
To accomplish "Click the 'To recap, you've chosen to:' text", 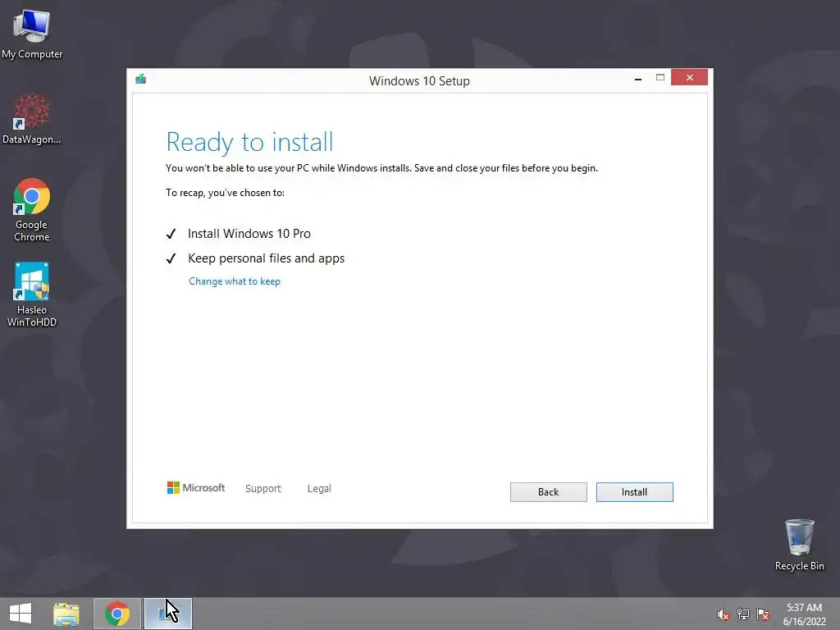I will 225,193.
